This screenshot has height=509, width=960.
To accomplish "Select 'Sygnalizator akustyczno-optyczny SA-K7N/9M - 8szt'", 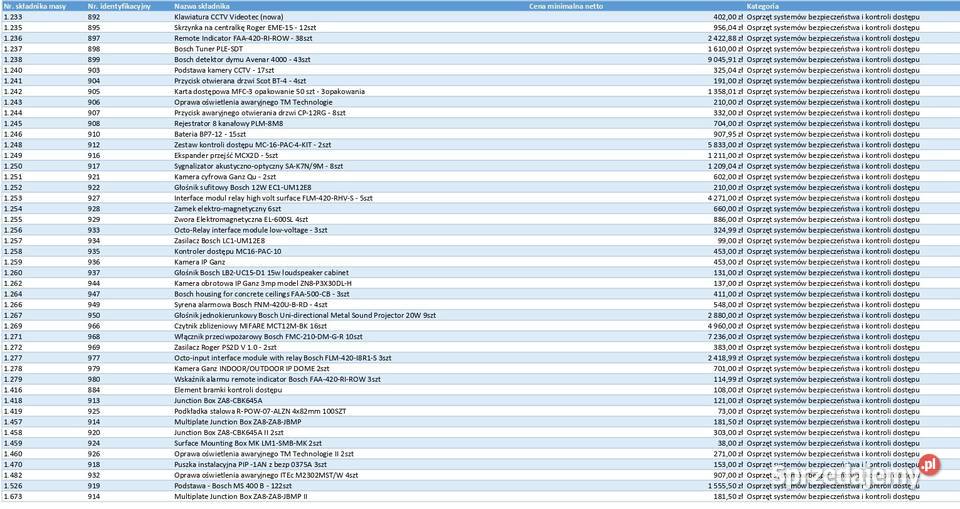I will (x=258, y=166).
